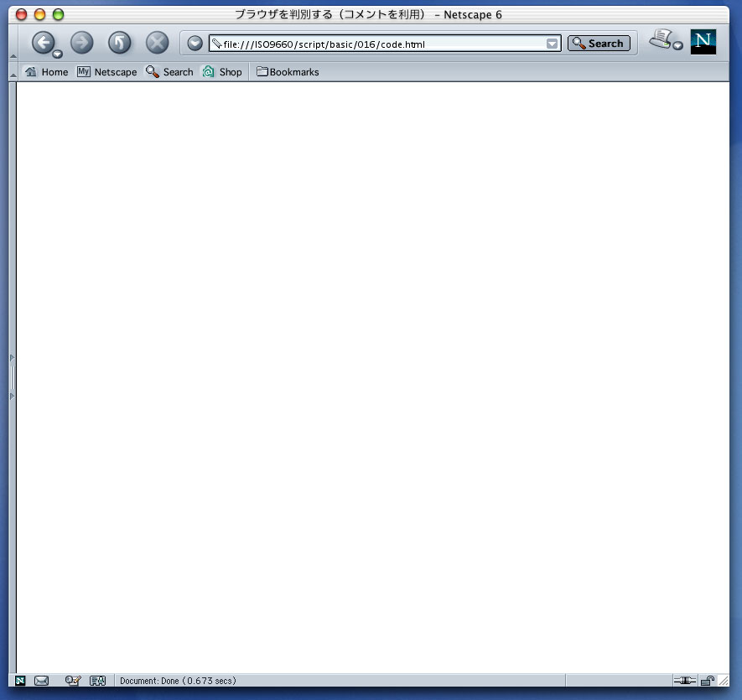742x700 pixels.
Task: Click the Netscape N logo throbber
Action: (x=703, y=42)
